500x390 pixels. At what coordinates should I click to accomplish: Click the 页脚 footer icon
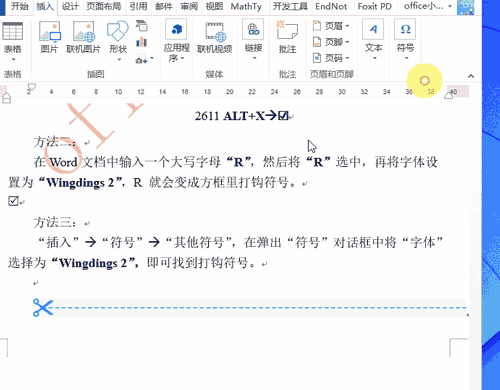click(317, 42)
